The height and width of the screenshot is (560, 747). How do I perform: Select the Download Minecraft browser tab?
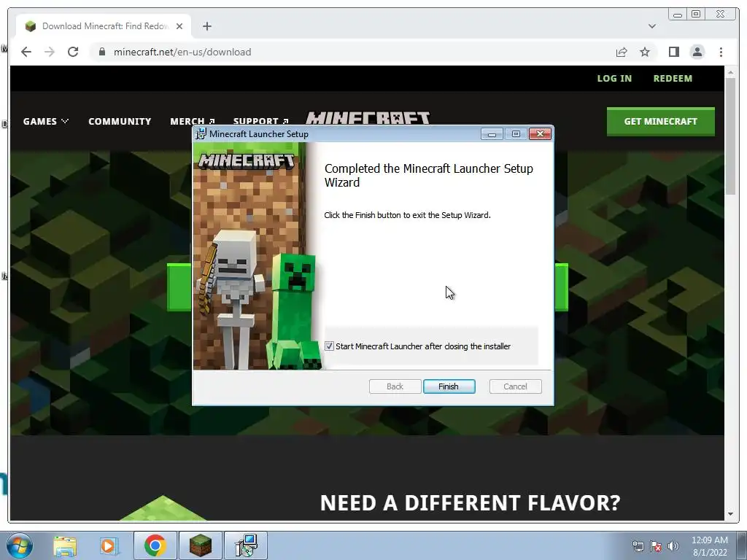[104, 26]
